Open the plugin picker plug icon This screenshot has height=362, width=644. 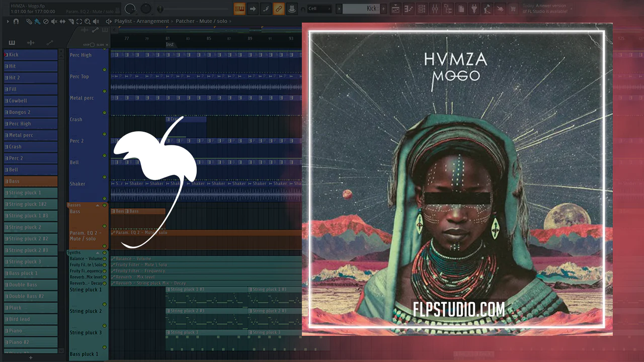click(x=474, y=9)
